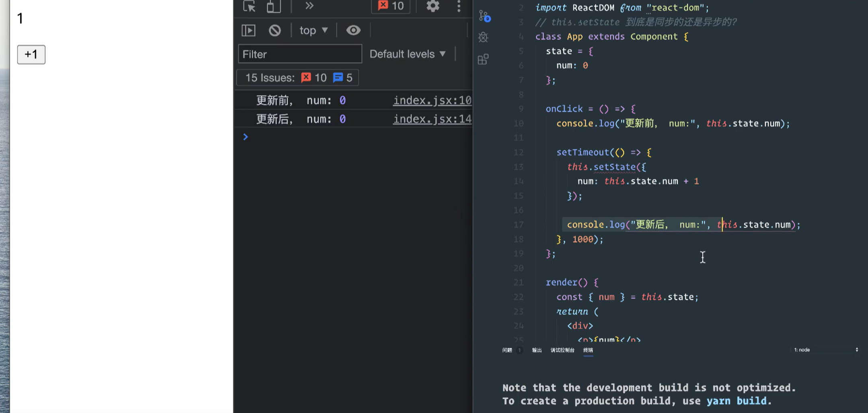
Task: Open the 10 errors badge
Action: point(391,6)
